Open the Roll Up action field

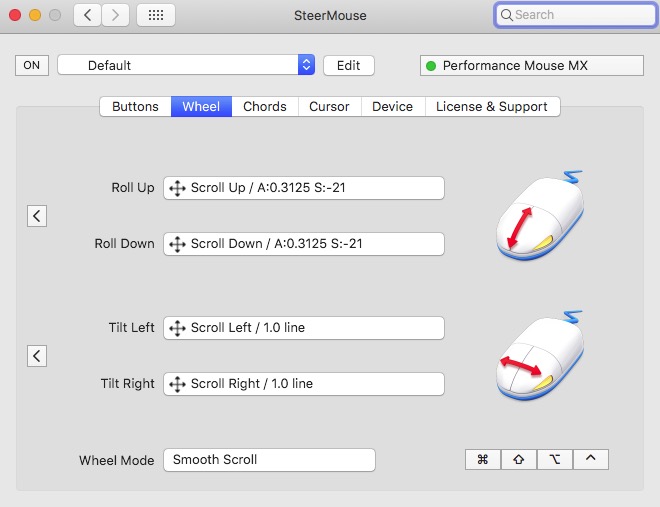pyautogui.click(x=304, y=188)
